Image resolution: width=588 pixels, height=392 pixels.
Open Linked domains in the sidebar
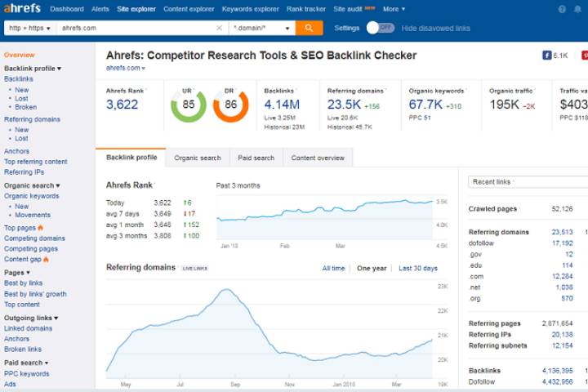click(x=28, y=328)
